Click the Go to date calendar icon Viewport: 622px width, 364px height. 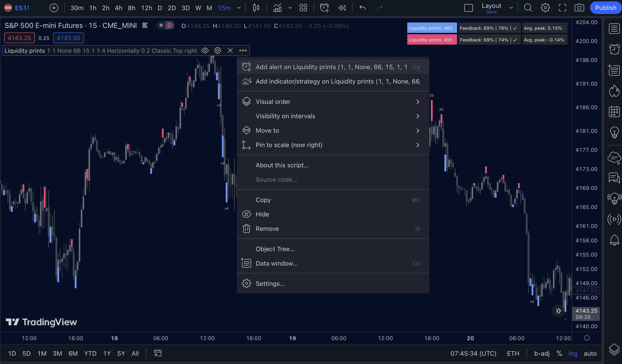pyautogui.click(x=158, y=353)
